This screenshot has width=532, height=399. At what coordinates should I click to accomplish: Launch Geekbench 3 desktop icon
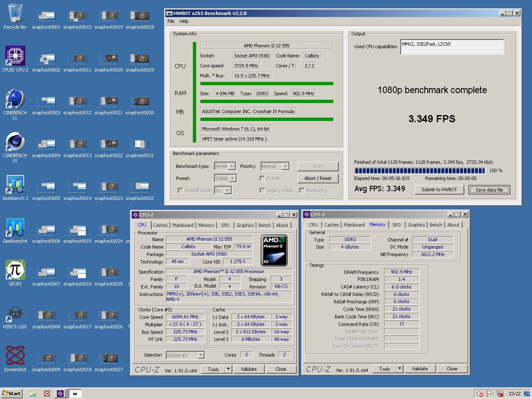15,188
